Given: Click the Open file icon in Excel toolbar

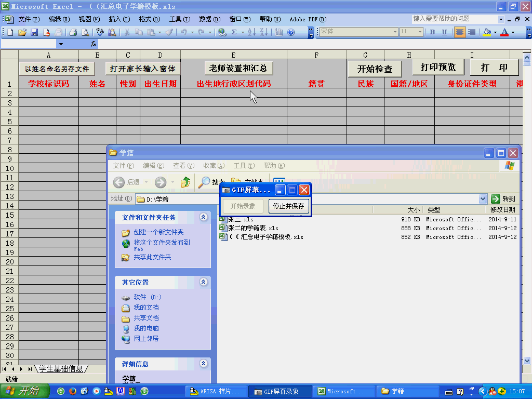Looking at the screenshot, I should pyautogui.click(x=22, y=32).
